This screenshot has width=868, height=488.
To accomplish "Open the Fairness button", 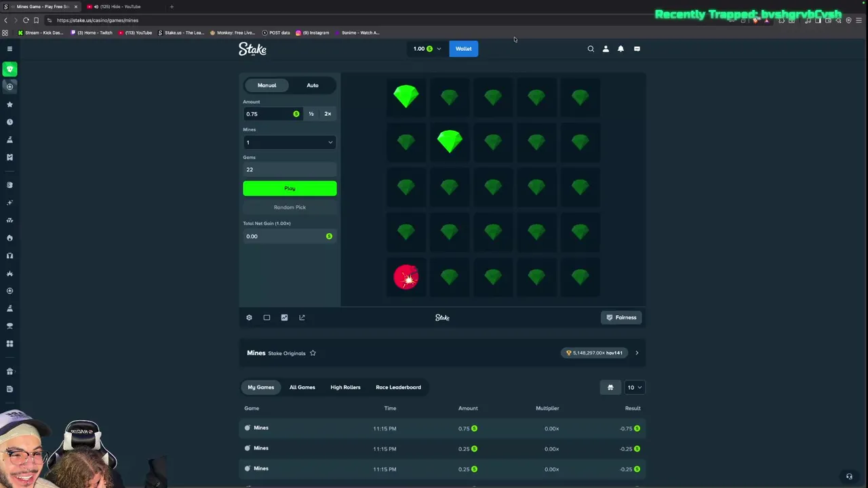I will (621, 317).
